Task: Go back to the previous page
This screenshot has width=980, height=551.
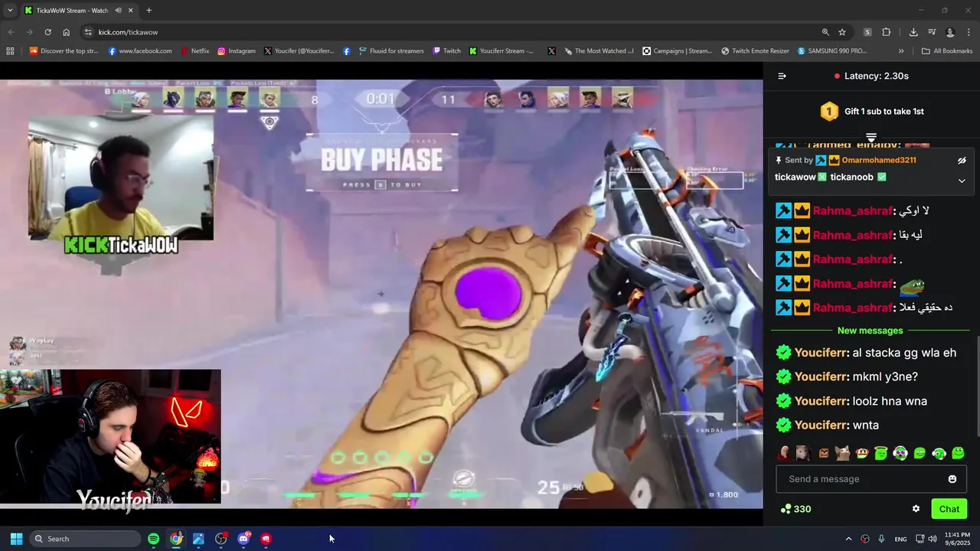Action: coord(11,32)
